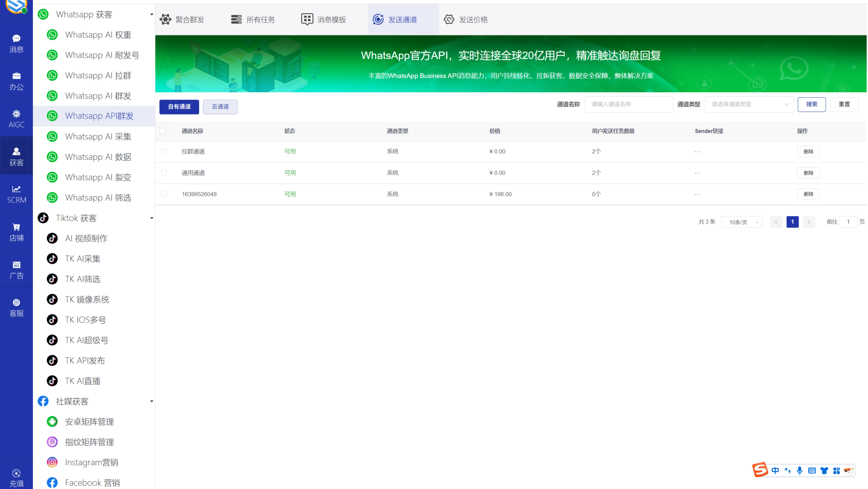Collapse the Tiktok 获客 section
This screenshot has height=489, width=868.
(152, 218)
